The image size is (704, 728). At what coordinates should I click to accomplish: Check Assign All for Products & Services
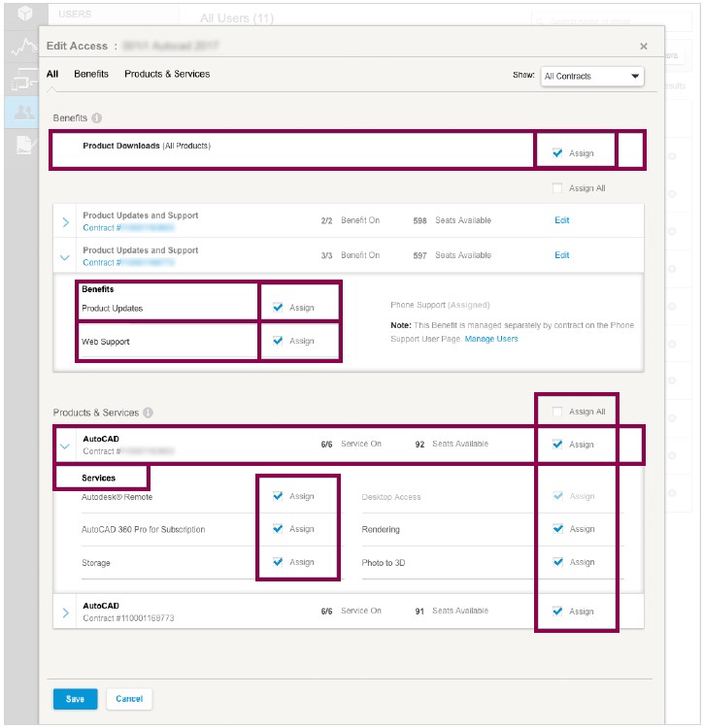557,412
